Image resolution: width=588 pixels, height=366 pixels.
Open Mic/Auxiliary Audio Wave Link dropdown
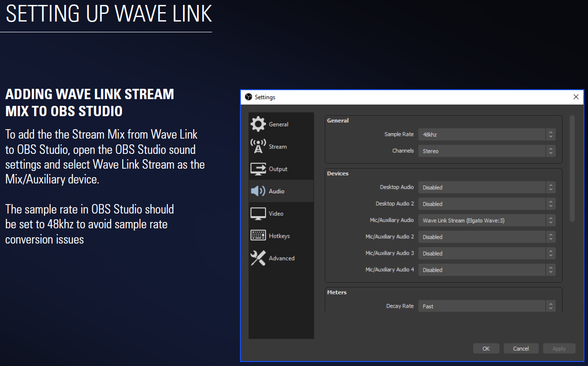pos(487,221)
